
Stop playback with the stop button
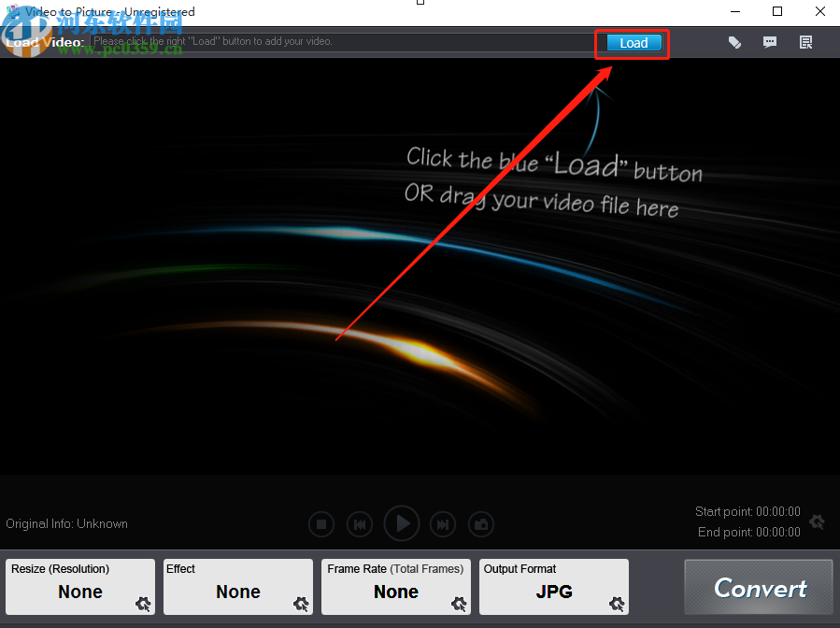coord(321,524)
